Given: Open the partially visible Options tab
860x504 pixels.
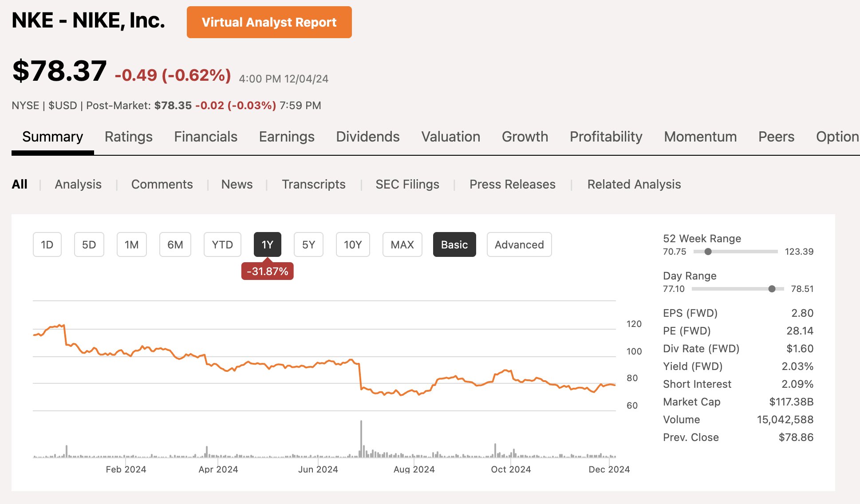Looking at the screenshot, I should 837,137.
